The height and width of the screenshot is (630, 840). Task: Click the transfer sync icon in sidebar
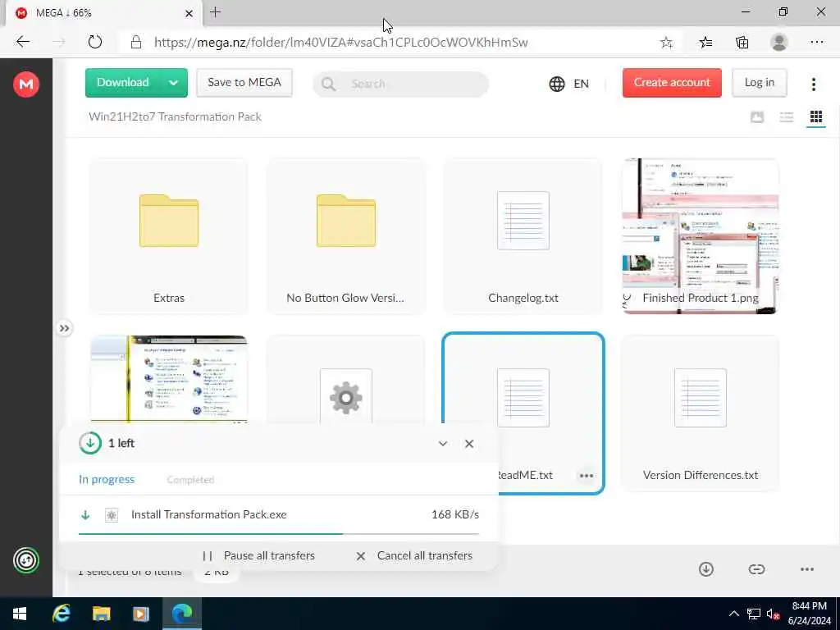25,560
